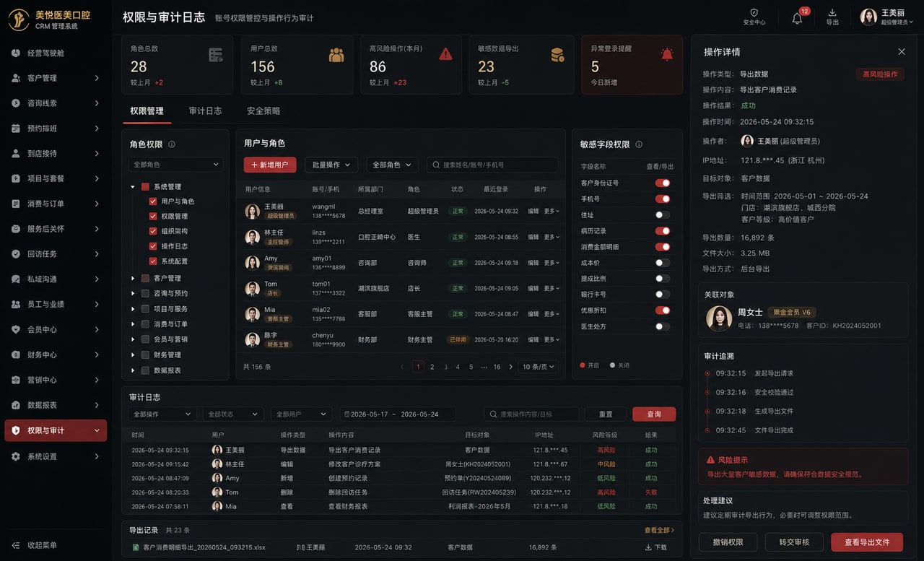The image size is (924, 561).
Task: Open 更多 menu for user Amy
Action: click(552, 263)
